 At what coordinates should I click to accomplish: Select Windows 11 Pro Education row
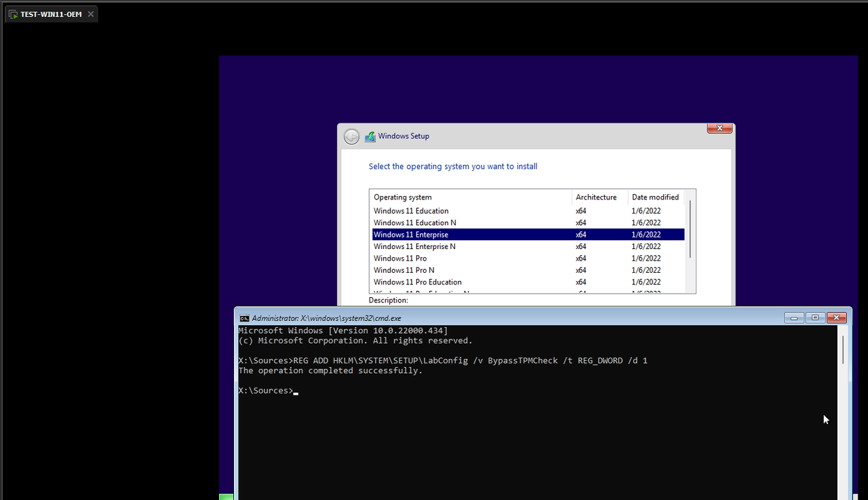click(528, 282)
